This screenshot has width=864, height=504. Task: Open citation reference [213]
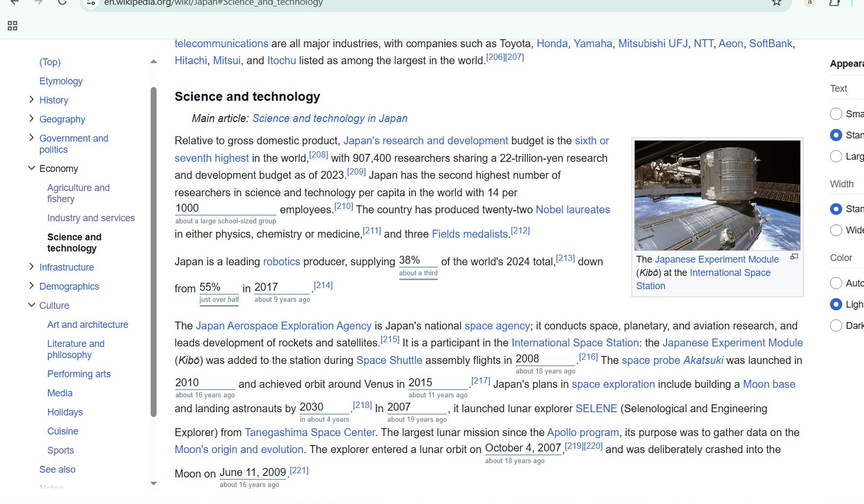point(565,258)
